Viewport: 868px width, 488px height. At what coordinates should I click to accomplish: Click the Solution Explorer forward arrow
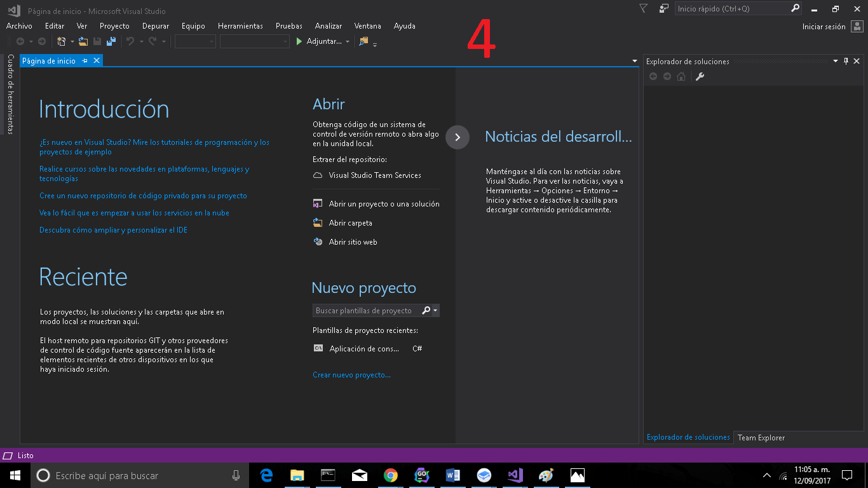[667, 76]
